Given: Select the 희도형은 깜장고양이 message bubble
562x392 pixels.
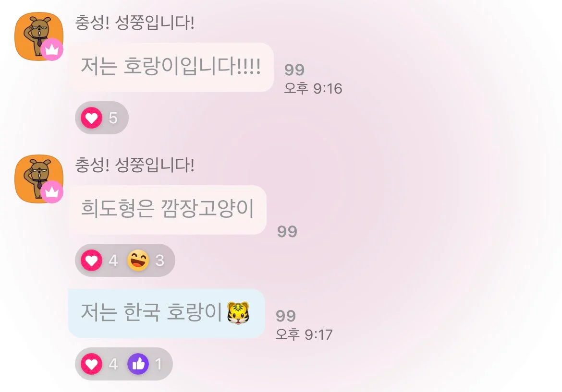Looking at the screenshot, I should point(167,210).
